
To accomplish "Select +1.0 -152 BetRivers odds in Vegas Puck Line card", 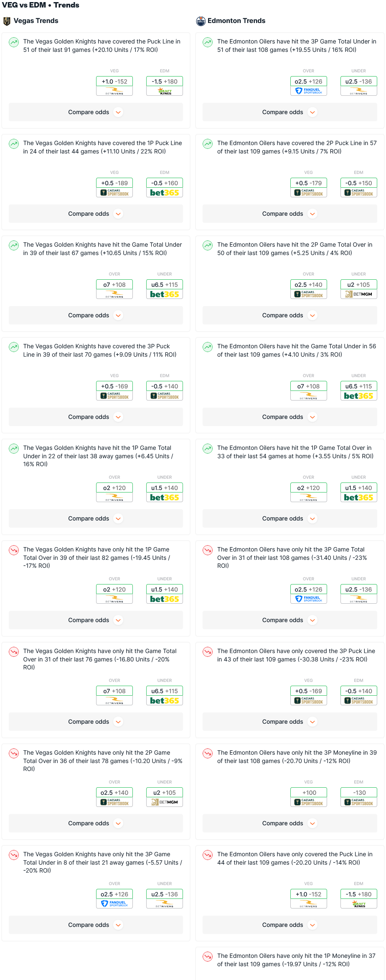I will 114,86.
